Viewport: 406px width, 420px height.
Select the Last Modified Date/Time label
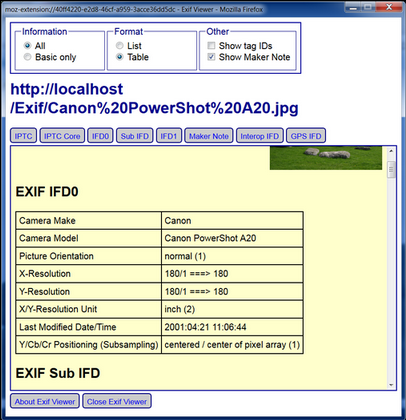(x=89, y=327)
